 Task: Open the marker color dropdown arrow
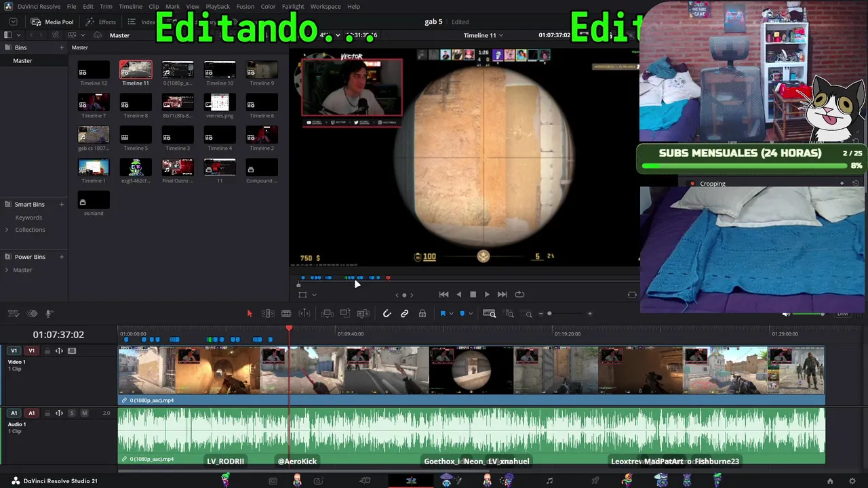(471, 314)
